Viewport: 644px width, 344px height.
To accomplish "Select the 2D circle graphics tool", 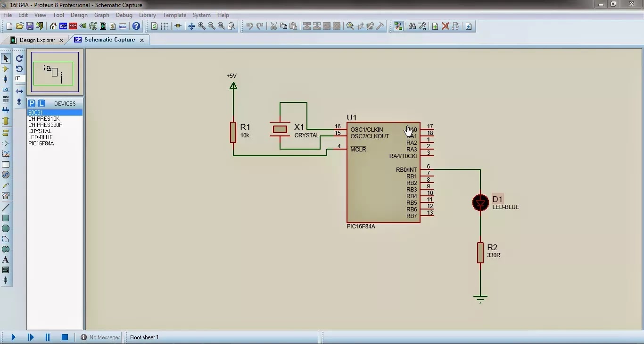I will [x=6, y=228].
